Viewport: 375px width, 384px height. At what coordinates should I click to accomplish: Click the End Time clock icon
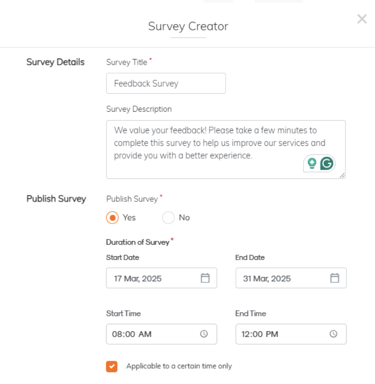(x=333, y=334)
